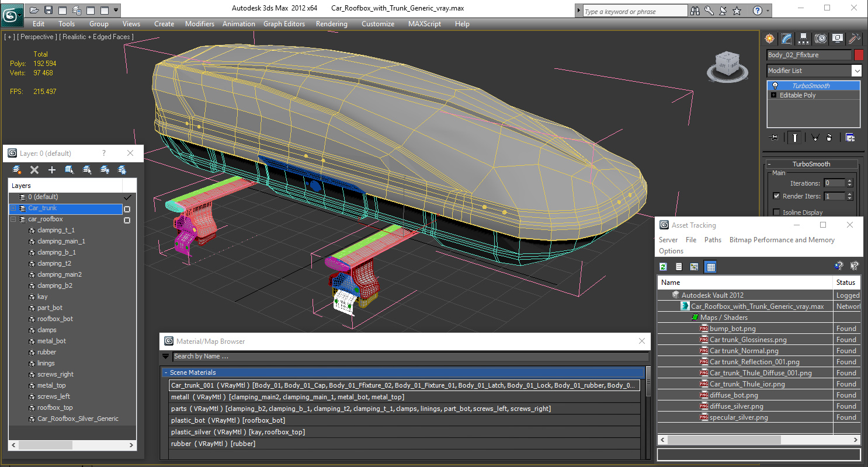Open the Modifier List dropdown
The image size is (868, 467).
(856, 71)
